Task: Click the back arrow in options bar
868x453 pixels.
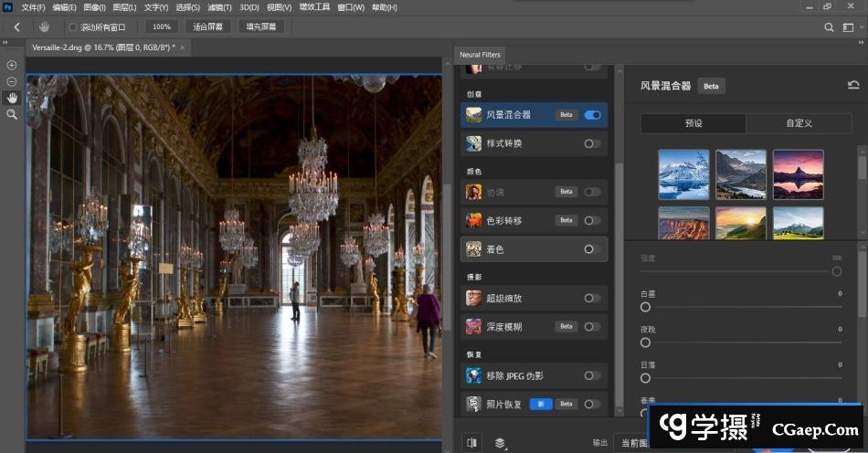Action: (16, 27)
